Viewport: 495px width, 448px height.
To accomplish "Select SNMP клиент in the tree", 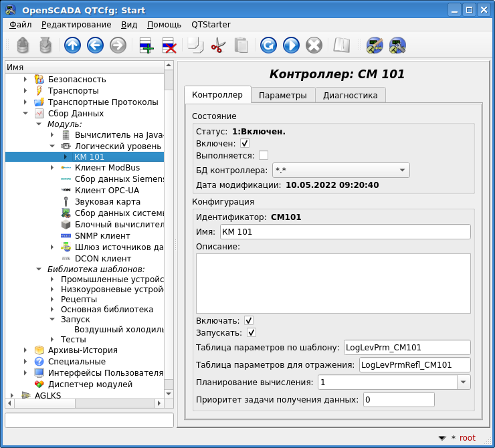I will click(x=102, y=235).
